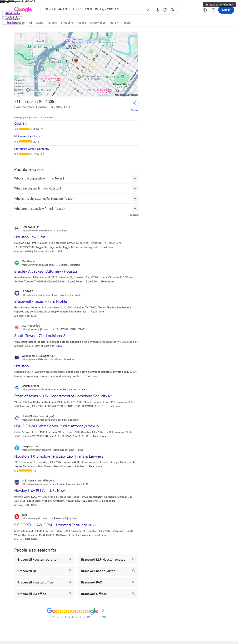The width and height of the screenshot is (241, 644).
Task: Open quick settings gear icon
Action: point(207,10)
